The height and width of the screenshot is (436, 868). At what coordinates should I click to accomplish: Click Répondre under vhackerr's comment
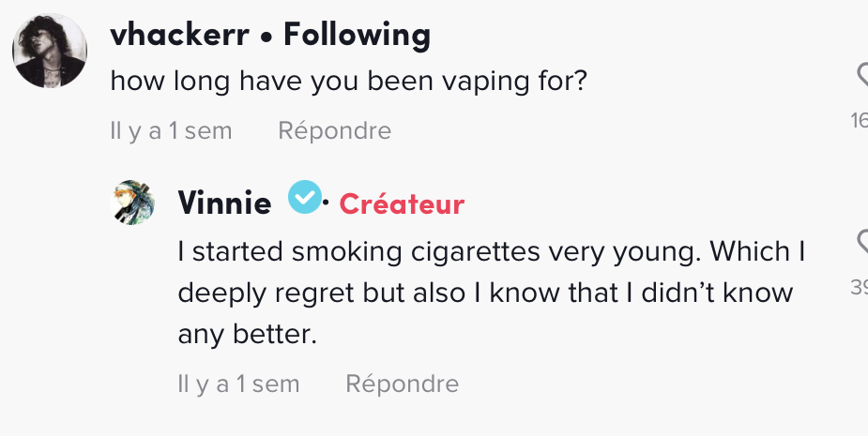[334, 131]
